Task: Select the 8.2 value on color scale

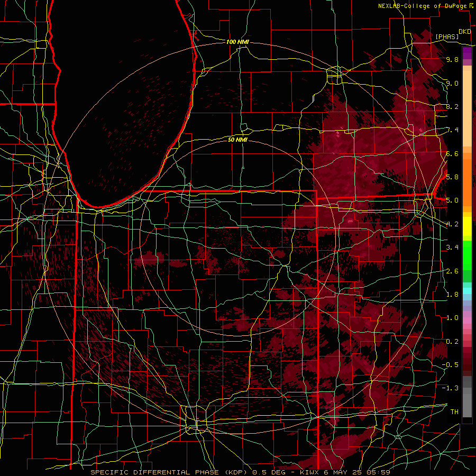Action: click(x=452, y=107)
